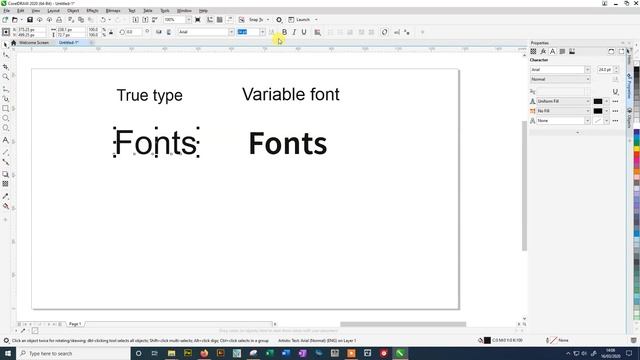640x360 pixels.
Task: Open the File menu
Action: [x=7, y=11]
